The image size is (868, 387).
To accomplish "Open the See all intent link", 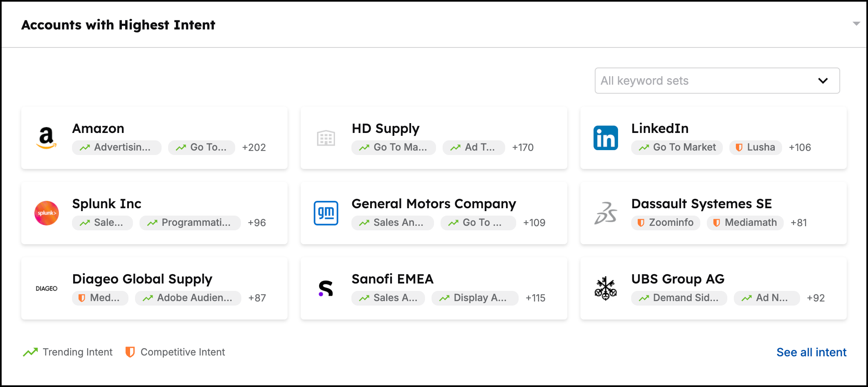I will click(x=811, y=352).
